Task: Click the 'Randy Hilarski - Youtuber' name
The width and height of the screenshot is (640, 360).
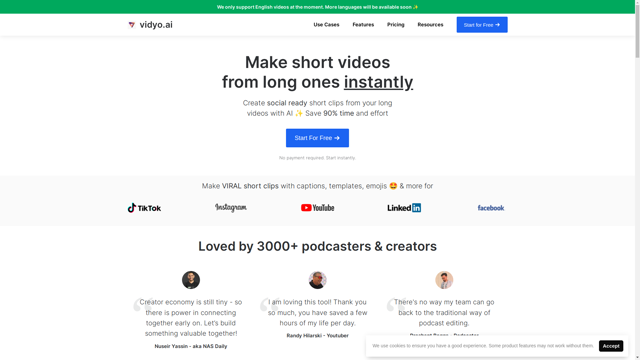Action: coord(318,336)
